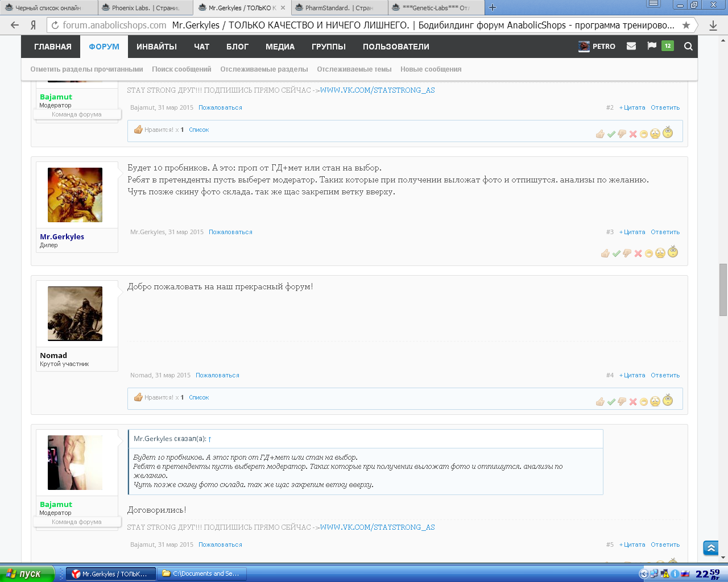728x582 pixels.
Task: Open the PETRO user account menu
Action: 597,47
